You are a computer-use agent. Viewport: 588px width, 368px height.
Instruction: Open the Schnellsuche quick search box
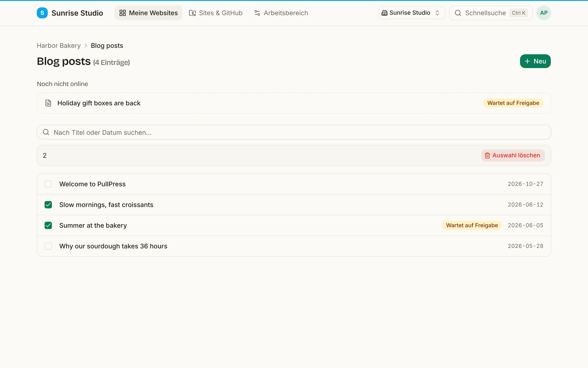pyautogui.click(x=491, y=13)
